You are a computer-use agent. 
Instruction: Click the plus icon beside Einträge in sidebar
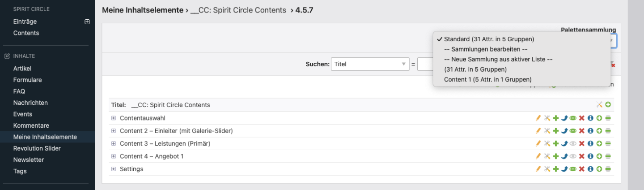pos(87,22)
